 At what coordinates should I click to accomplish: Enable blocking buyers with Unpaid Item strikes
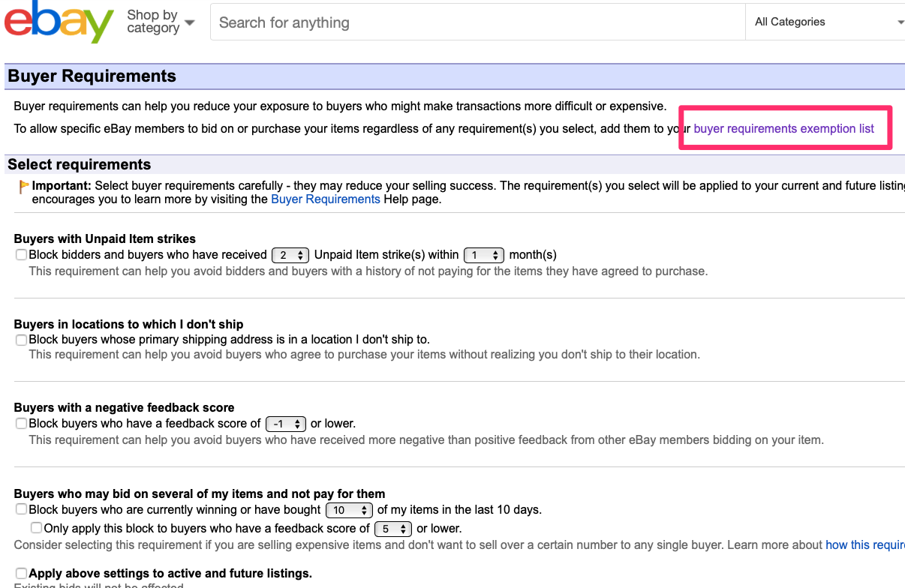point(21,255)
